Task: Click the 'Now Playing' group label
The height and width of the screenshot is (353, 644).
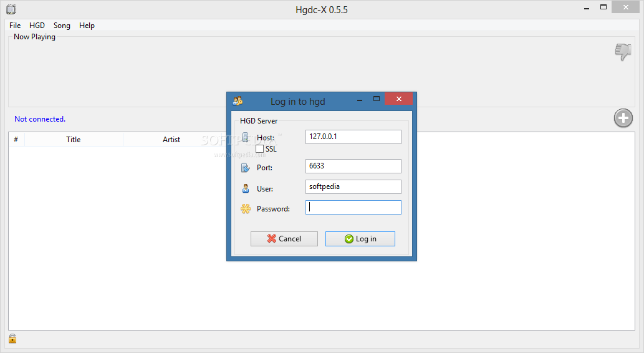Action: 34,37
